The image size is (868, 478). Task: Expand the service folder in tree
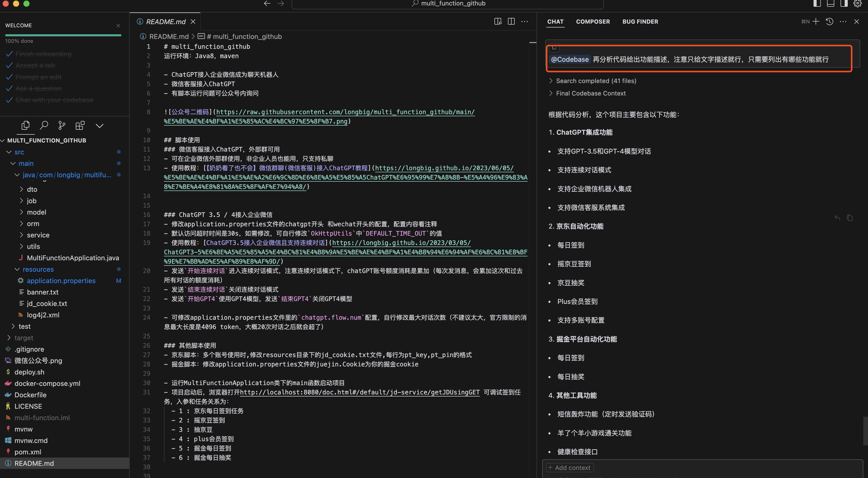click(38, 235)
